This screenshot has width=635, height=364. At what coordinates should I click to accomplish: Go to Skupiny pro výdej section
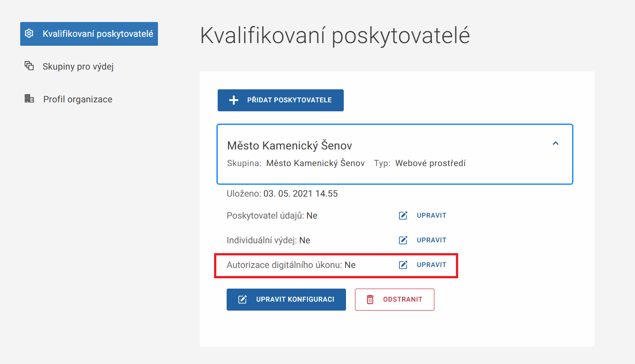pos(78,67)
